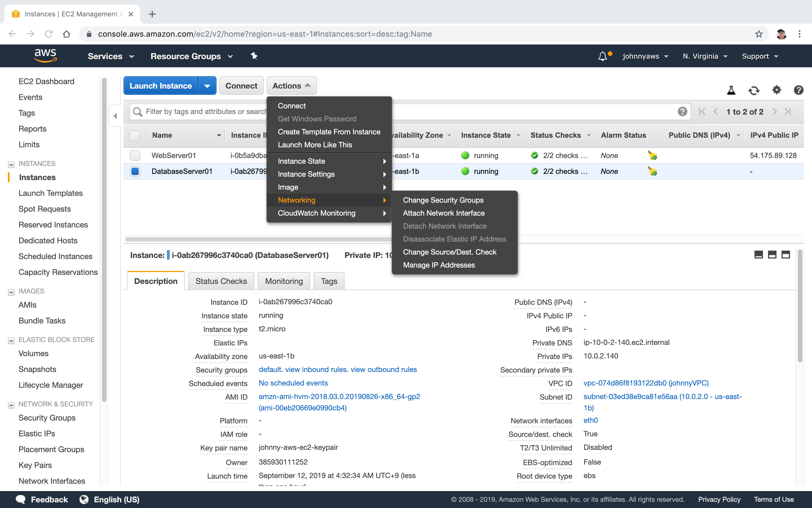
Task: Open the AWS home logo
Action: pos(46,56)
